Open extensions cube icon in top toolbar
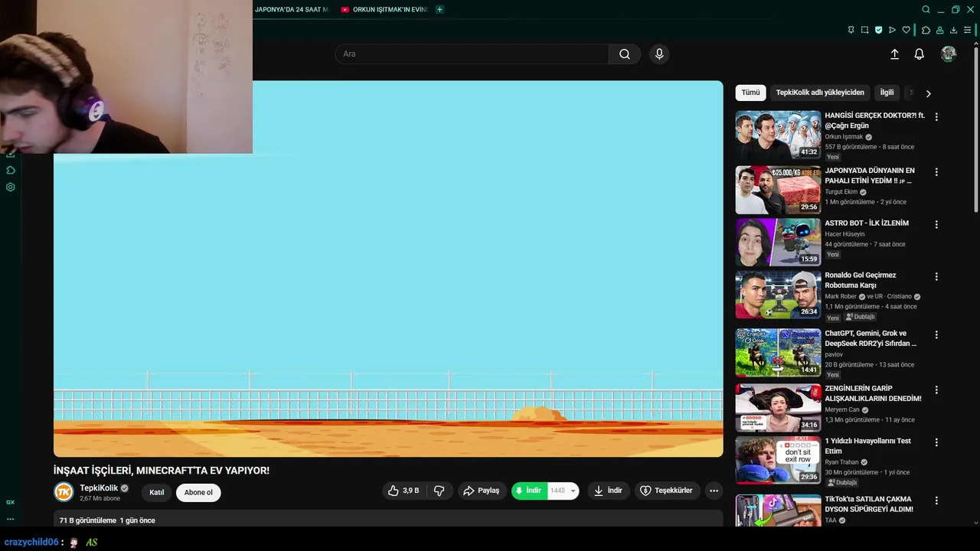Screen dimensions: 980x551 [926, 30]
